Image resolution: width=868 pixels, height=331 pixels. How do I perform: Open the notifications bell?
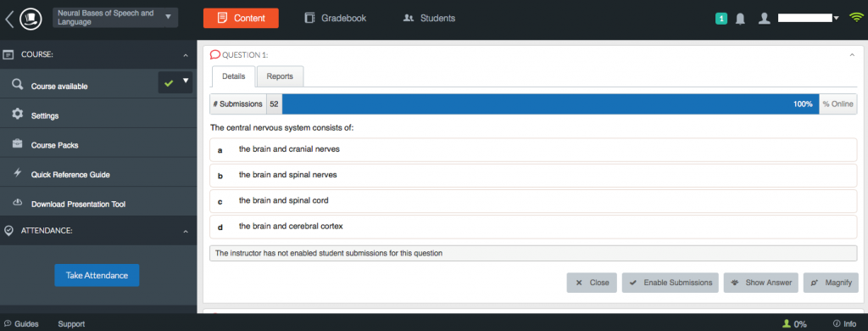coord(740,19)
